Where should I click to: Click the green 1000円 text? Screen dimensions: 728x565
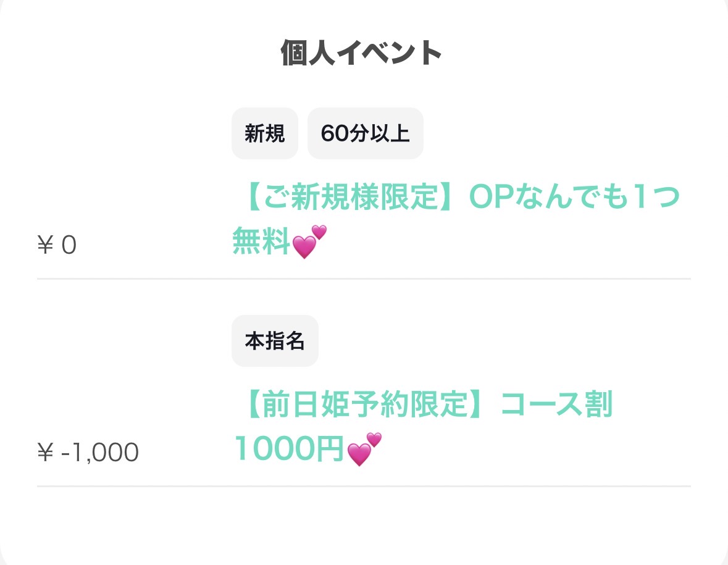click(289, 450)
